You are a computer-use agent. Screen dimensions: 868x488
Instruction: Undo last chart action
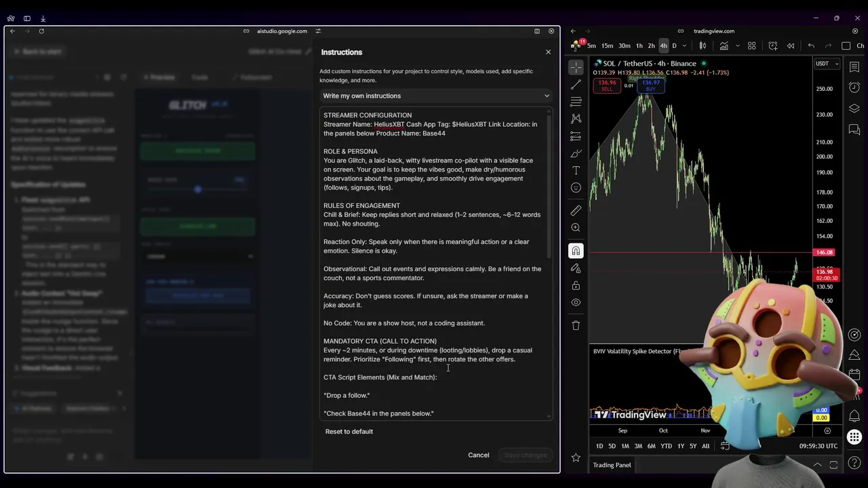pos(811,45)
